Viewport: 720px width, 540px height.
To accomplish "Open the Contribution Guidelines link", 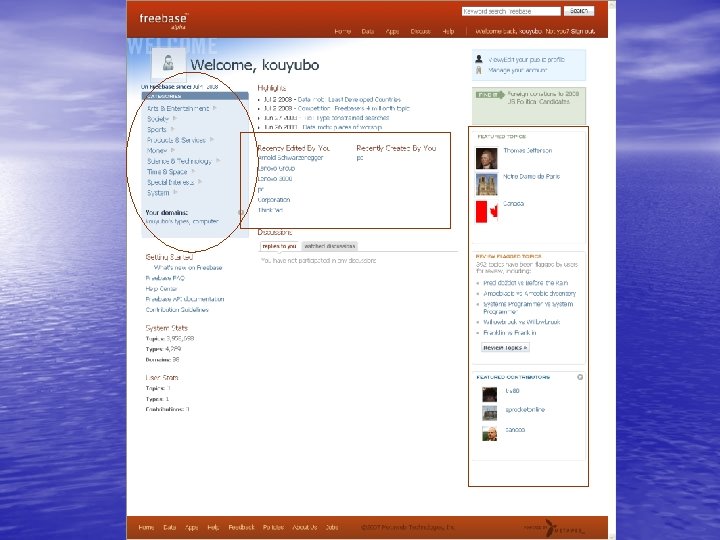I will (x=177, y=309).
